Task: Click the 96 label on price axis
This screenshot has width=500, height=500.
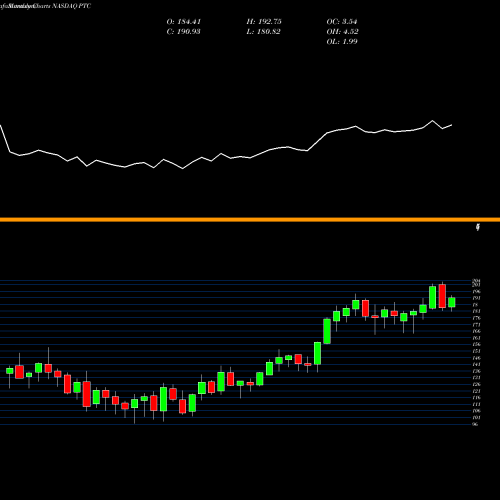Action: point(476,424)
